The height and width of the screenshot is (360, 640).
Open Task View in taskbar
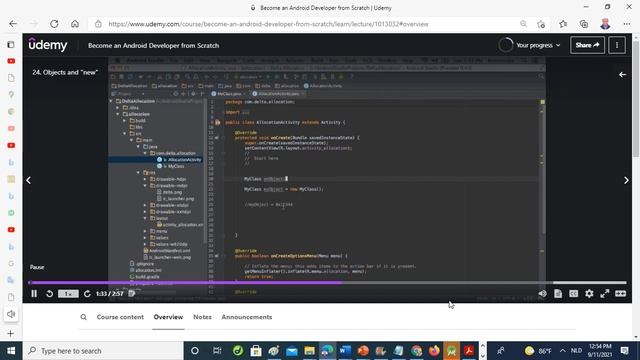(x=217, y=351)
